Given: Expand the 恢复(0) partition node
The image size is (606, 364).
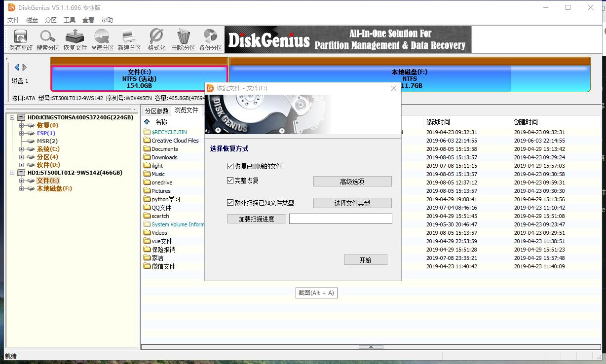Looking at the screenshot, I should 21,125.
